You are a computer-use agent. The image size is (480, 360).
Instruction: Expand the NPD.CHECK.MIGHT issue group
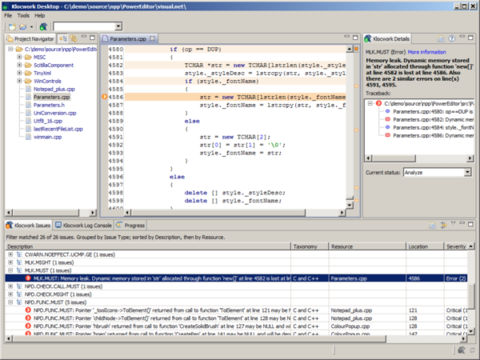(10, 294)
